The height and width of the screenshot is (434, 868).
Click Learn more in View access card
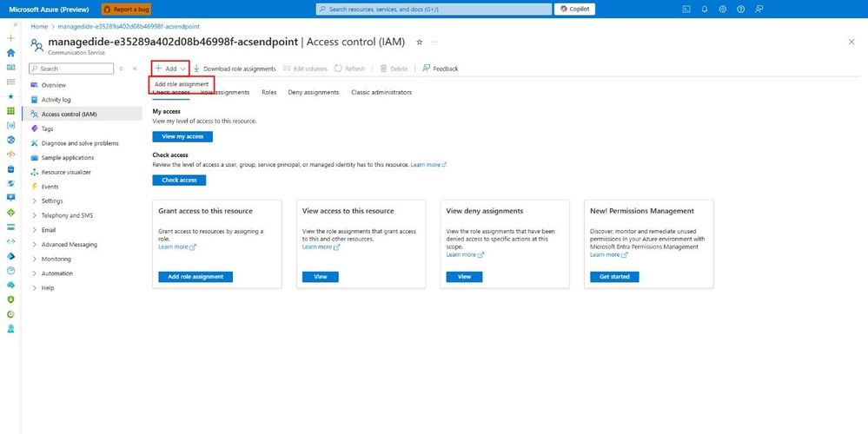pyautogui.click(x=321, y=247)
